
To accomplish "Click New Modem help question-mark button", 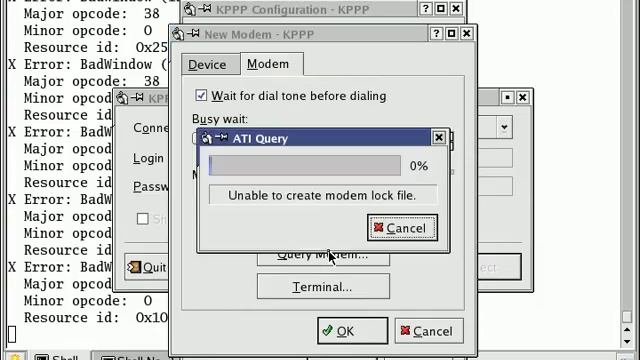I will click(x=436, y=33).
